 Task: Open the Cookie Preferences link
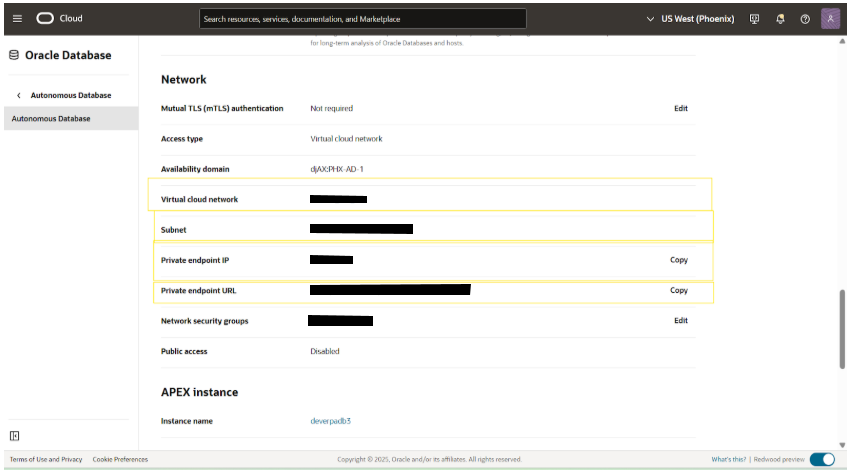[x=120, y=459]
